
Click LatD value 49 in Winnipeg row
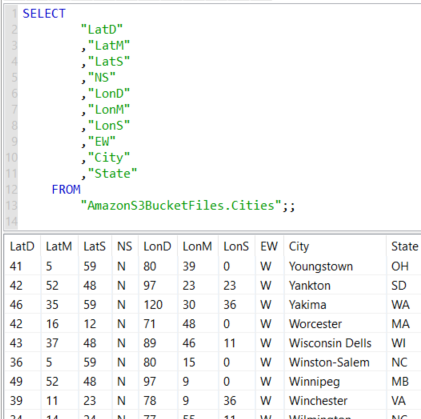[x=16, y=382]
